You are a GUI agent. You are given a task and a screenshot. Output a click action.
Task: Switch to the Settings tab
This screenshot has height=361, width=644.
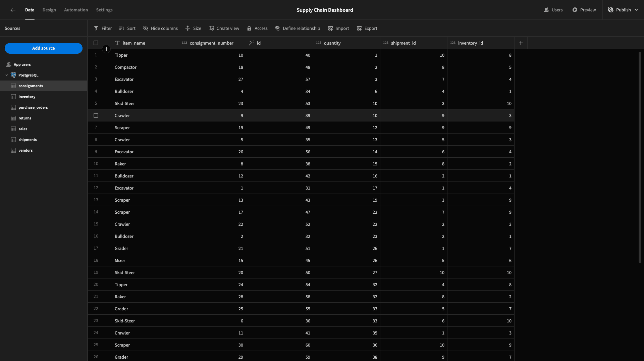[104, 10]
